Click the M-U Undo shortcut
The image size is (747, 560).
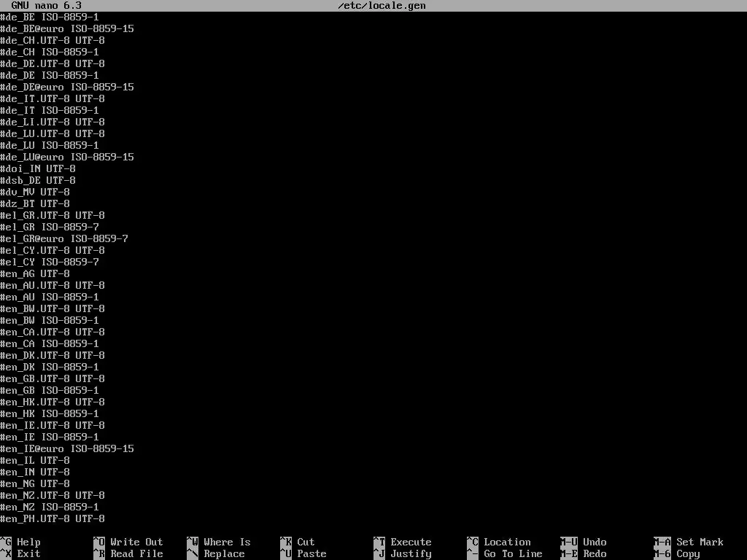point(584,542)
